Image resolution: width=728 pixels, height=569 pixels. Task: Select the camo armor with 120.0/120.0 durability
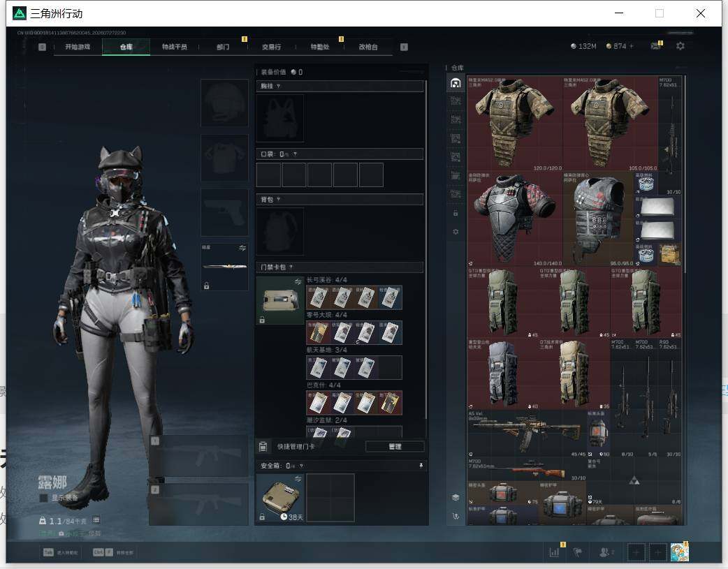(515, 124)
